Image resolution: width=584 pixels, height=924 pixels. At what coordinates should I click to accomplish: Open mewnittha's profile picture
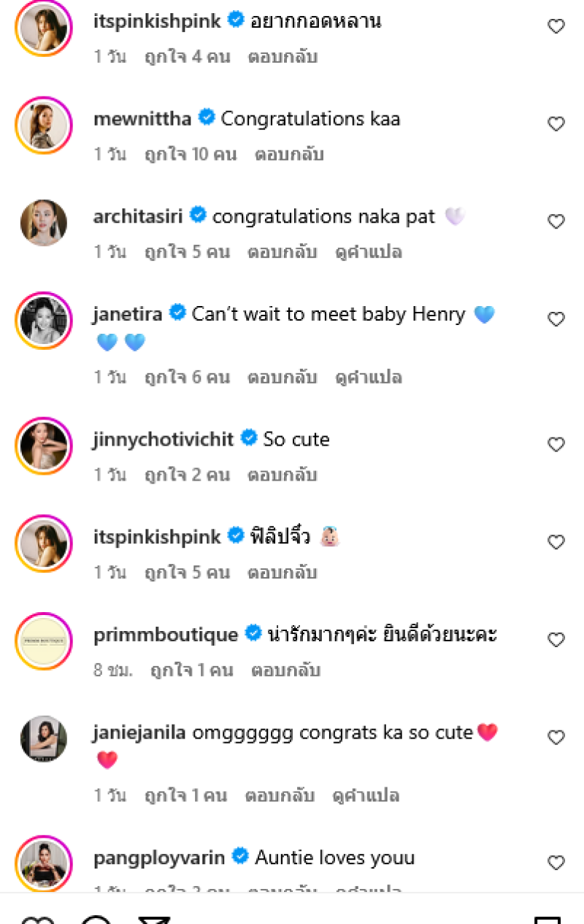click(x=44, y=125)
